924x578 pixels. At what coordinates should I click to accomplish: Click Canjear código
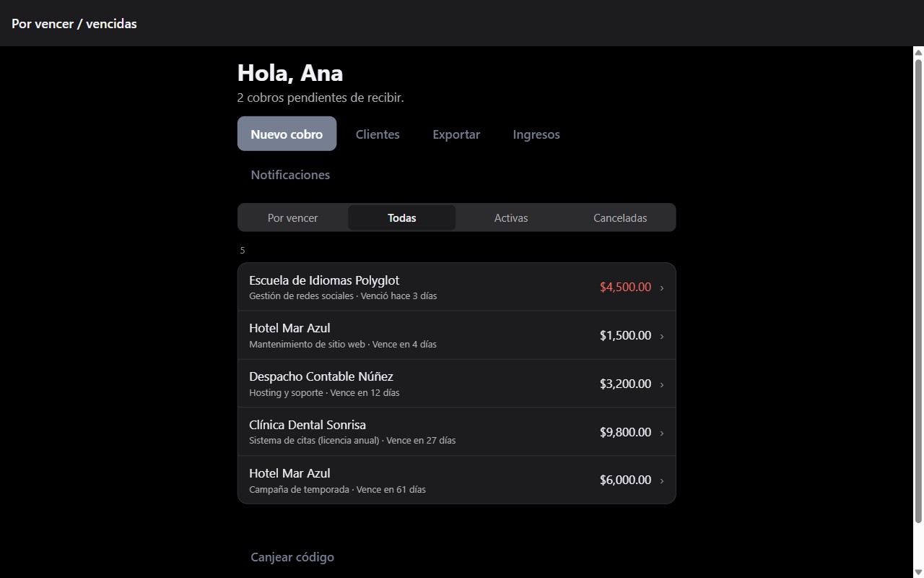pos(292,557)
